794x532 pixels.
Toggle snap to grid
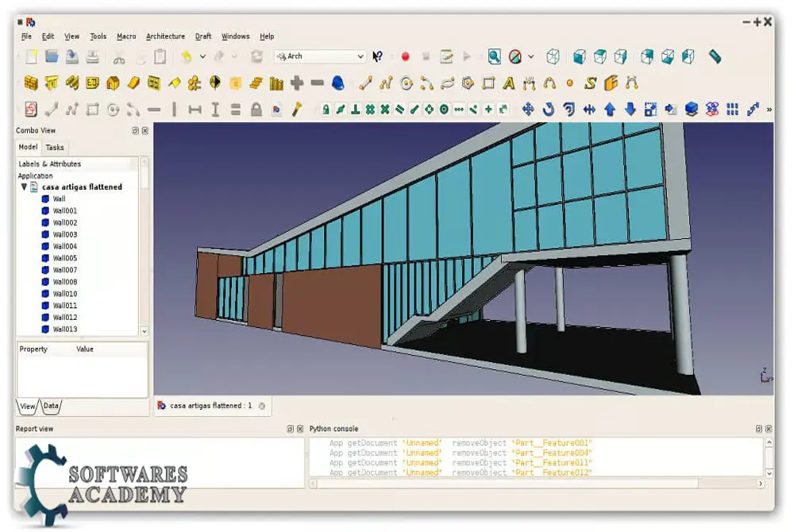tap(370, 110)
